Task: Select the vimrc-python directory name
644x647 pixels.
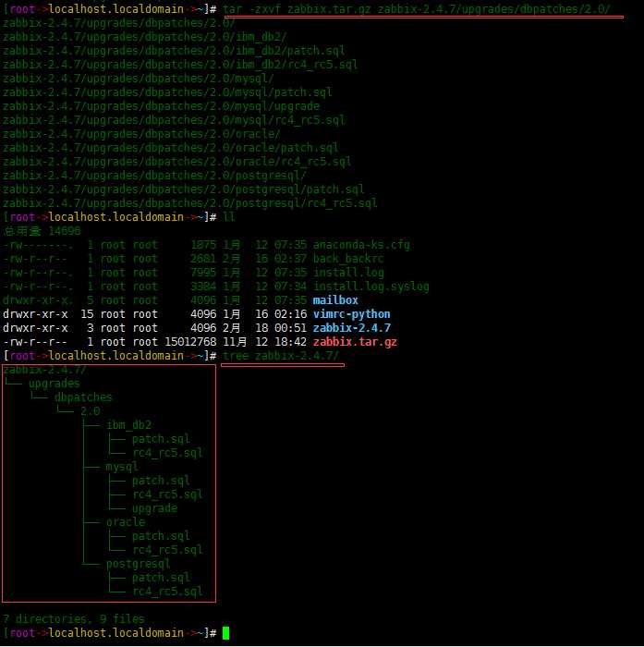Action: [x=351, y=314]
